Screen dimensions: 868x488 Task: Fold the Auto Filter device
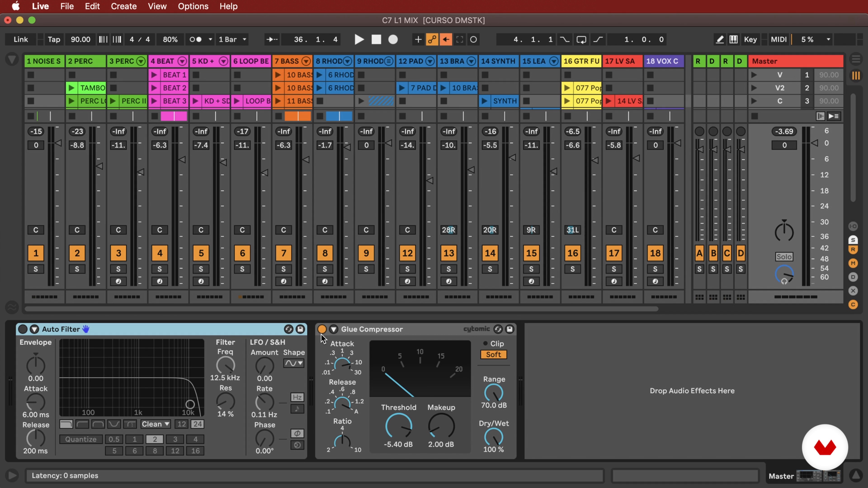coord(34,329)
